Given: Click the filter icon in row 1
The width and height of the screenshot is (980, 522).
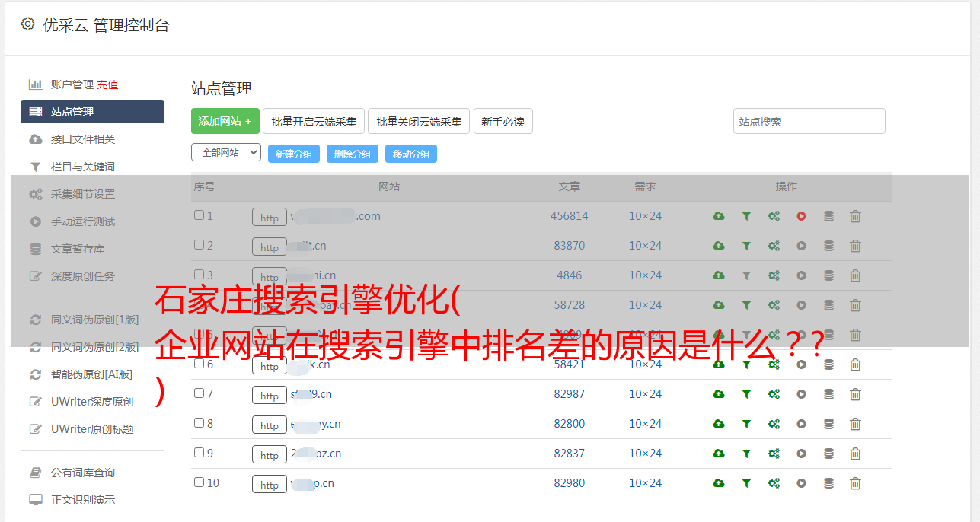Looking at the screenshot, I should pyautogui.click(x=746, y=216).
